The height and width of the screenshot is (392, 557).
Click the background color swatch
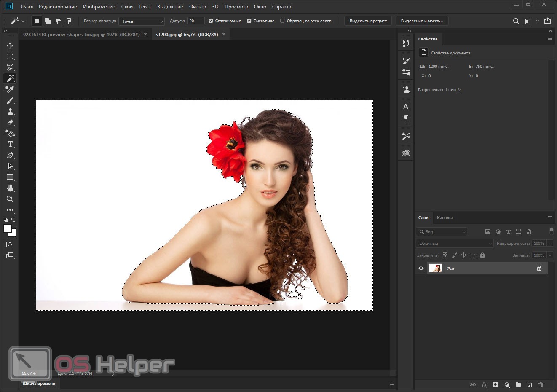tap(13, 234)
